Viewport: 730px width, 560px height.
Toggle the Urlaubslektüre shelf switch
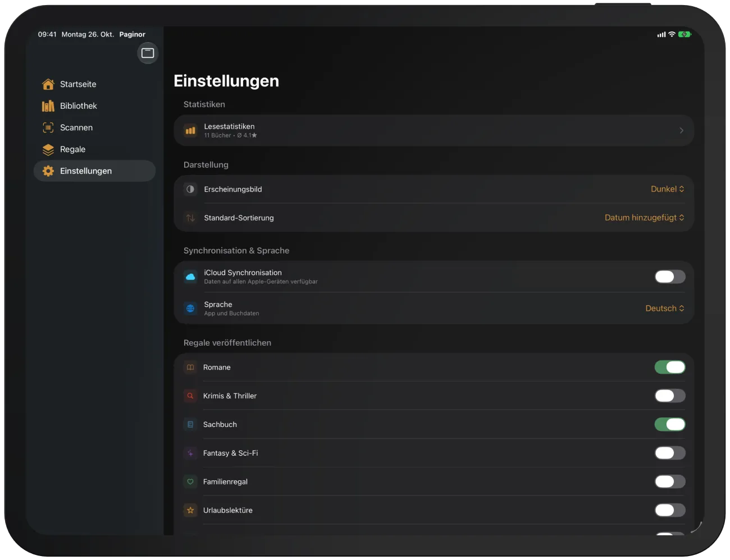pyautogui.click(x=670, y=511)
